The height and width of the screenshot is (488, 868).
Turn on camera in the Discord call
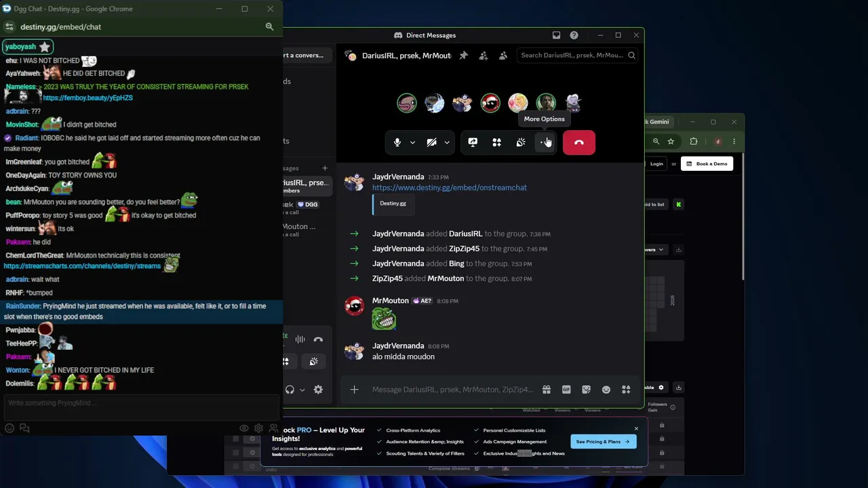431,142
